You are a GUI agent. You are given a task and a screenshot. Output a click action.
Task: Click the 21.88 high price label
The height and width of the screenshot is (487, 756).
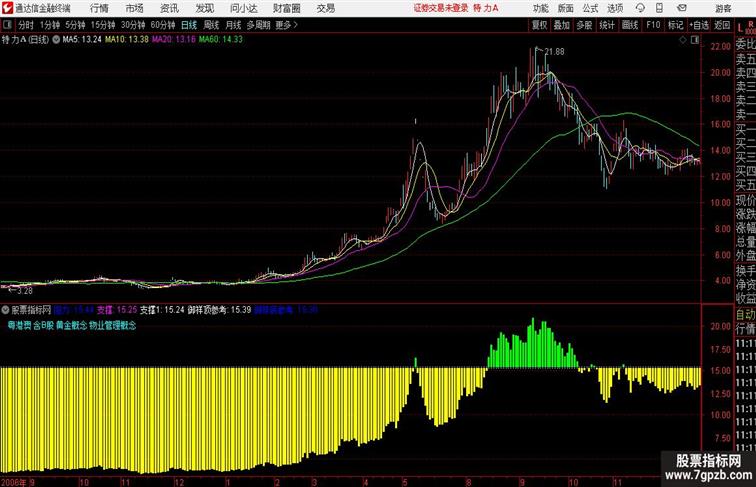coord(554,52)
